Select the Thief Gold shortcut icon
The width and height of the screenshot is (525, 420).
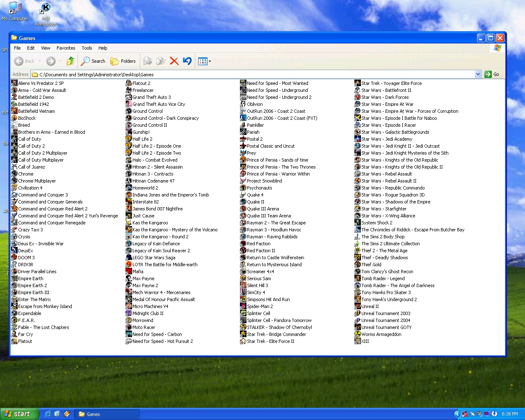pos(358,265)
